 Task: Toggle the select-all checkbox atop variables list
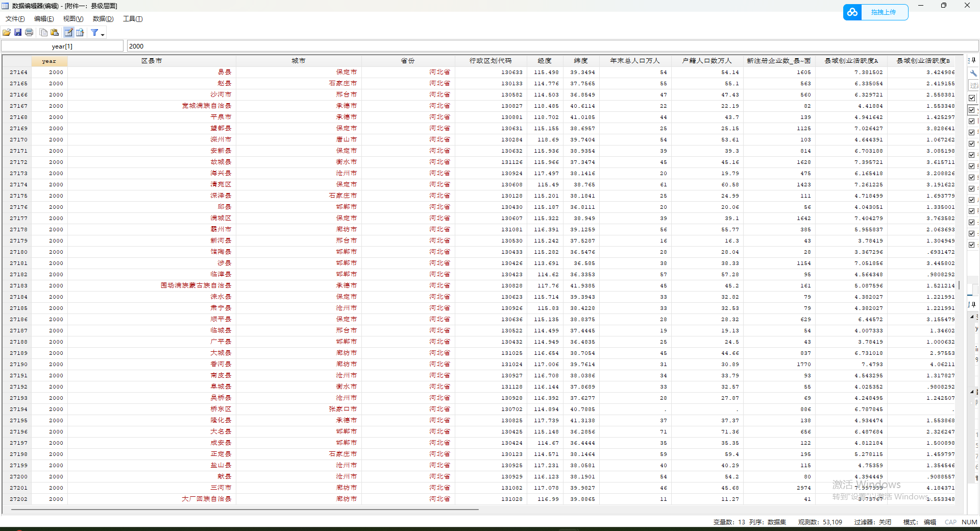click(972, 98)
